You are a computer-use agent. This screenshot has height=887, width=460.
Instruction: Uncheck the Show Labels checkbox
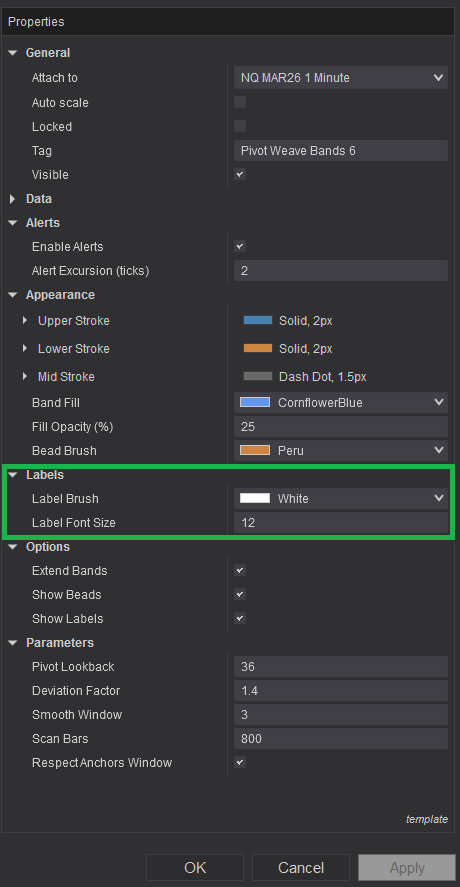[240, 618]
